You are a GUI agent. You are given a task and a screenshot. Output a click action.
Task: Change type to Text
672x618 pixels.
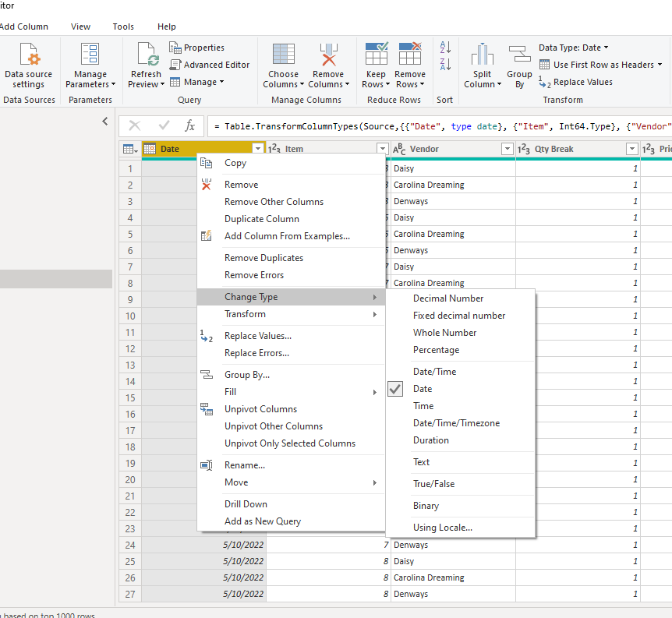[461, 462]
